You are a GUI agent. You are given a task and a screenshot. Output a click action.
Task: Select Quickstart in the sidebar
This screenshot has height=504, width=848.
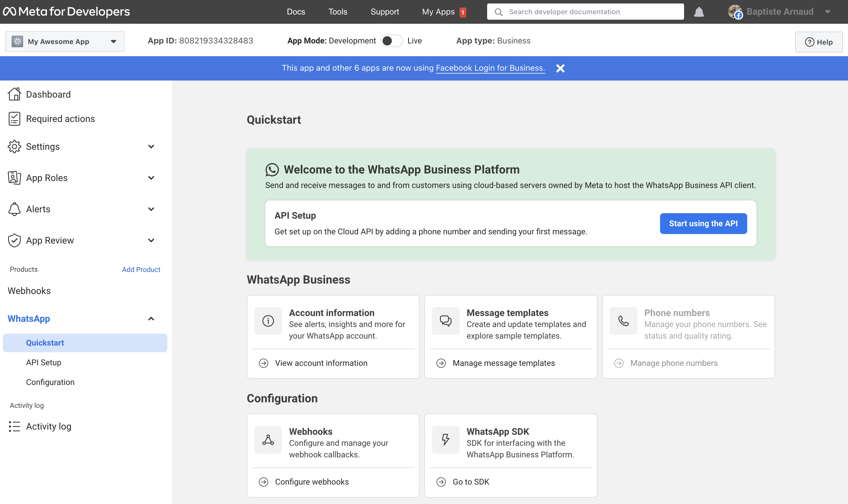[85, 343]
